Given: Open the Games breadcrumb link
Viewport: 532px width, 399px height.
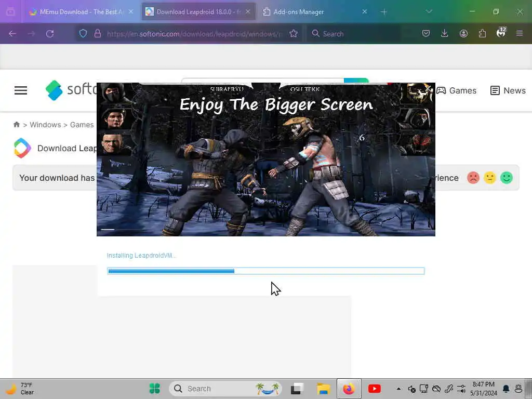Looking at the screenshot, I should pos(82,125).
